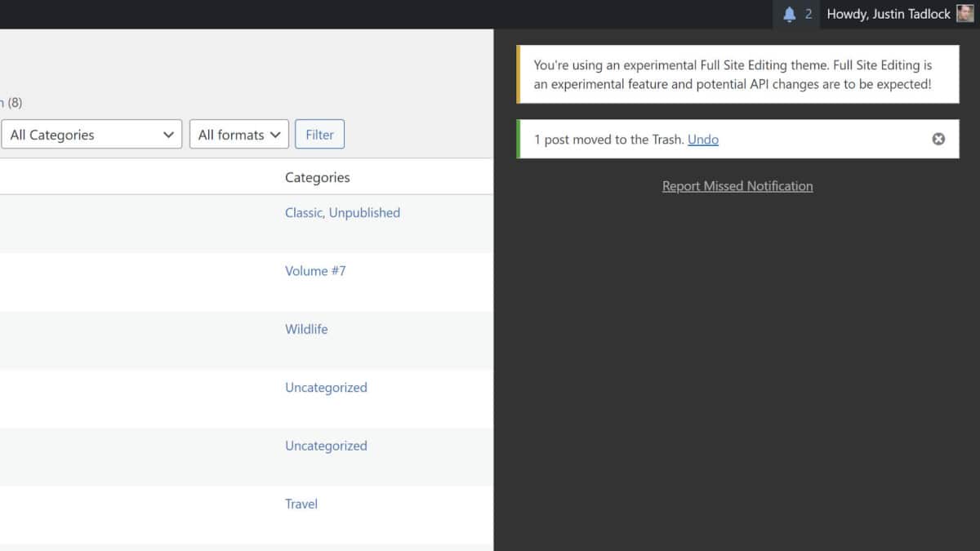This screenshot has height=551, width=980.
Task: Select the Volume #7 category link
Action: point(315,271)
